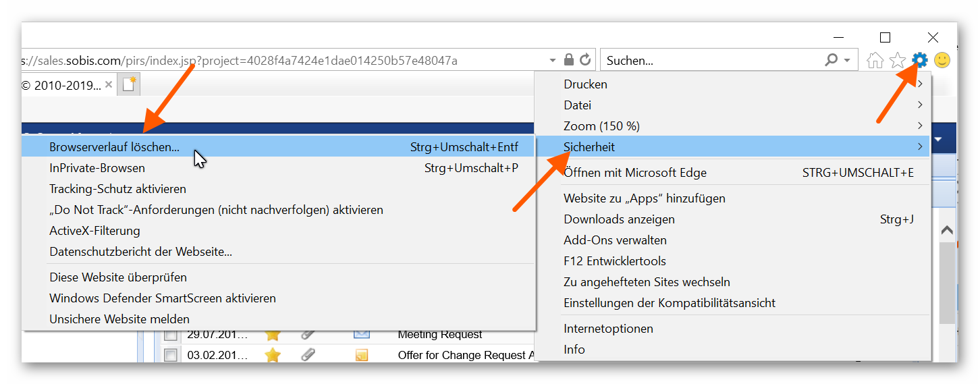Click the new tab button

coord(128,85)
